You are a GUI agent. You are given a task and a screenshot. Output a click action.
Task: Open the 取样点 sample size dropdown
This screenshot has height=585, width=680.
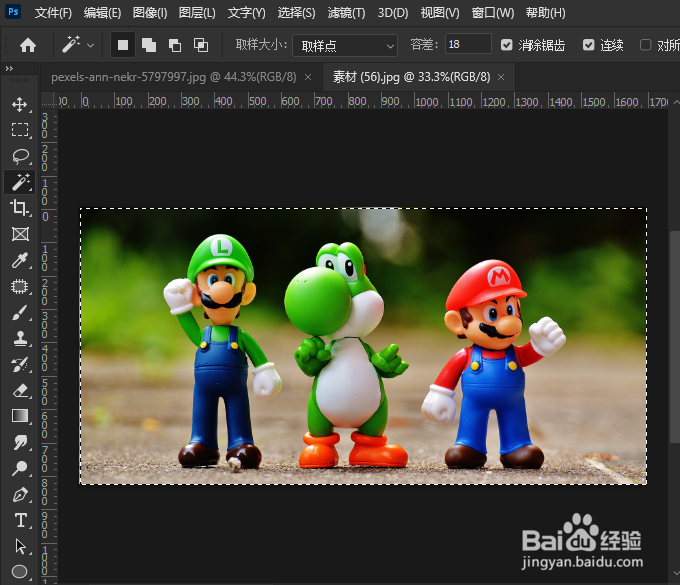coord(345,46)
